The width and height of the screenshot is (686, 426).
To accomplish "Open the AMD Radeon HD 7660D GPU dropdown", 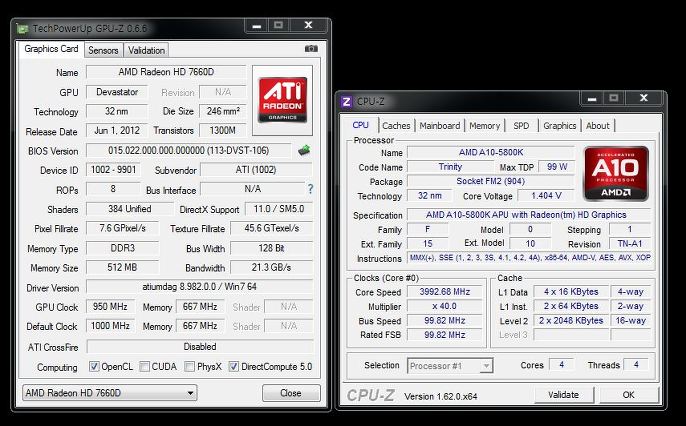I will pos(110,393).
